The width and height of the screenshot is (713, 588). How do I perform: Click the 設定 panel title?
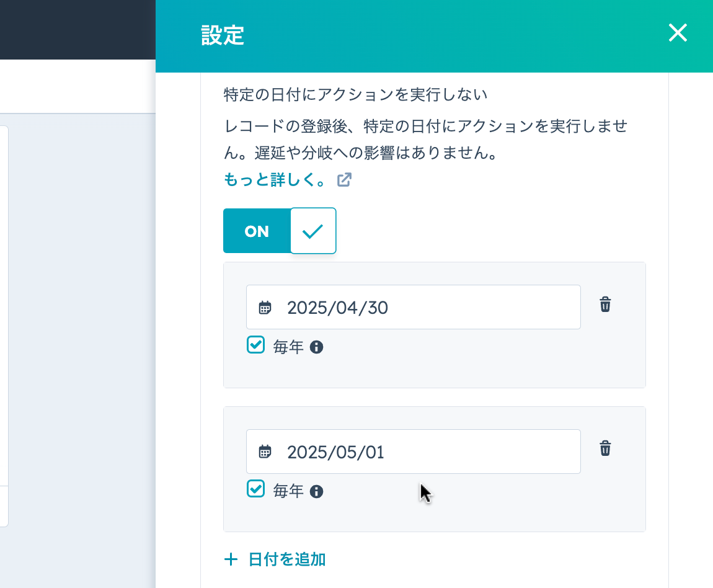(x=223, y=35)
